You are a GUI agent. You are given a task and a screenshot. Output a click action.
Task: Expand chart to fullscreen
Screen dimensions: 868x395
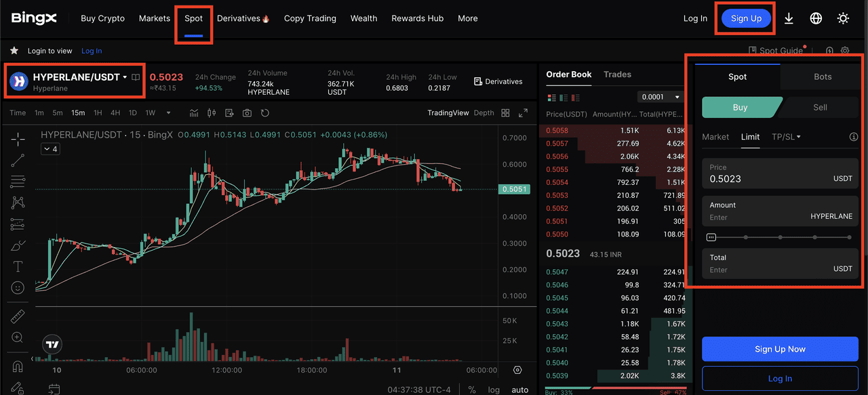(x=523, y=113)
